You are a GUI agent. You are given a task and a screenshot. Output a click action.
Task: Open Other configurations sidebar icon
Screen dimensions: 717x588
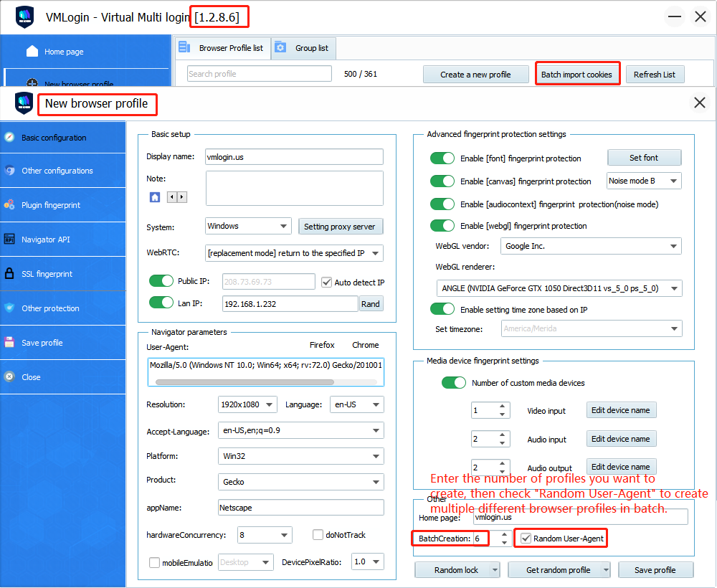pyautogui.click(x=9, y=171)
